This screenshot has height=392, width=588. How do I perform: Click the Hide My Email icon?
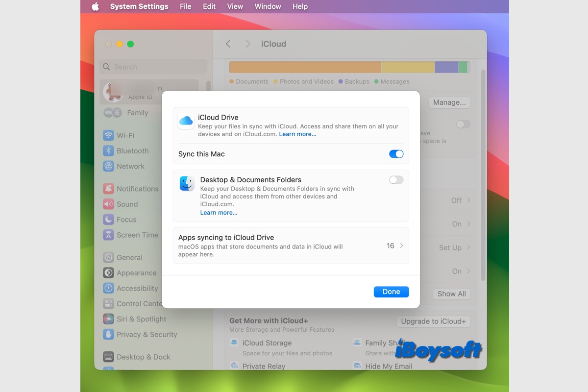(x=357, y=366)
